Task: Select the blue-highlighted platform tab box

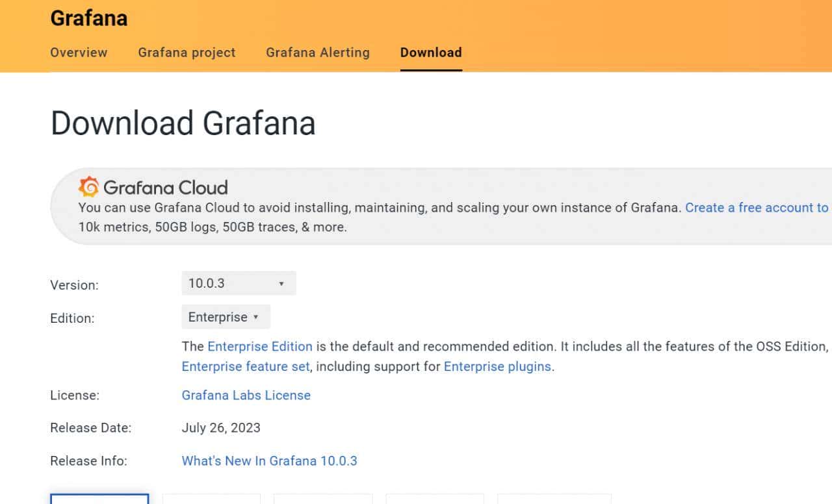Action: [x=99, y=499]
